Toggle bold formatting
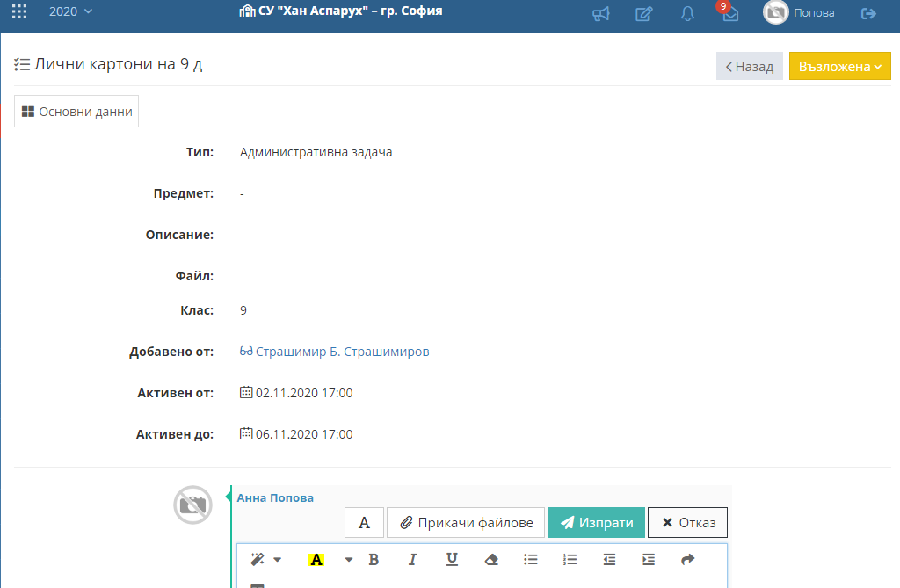 click(x=374, y=559)
